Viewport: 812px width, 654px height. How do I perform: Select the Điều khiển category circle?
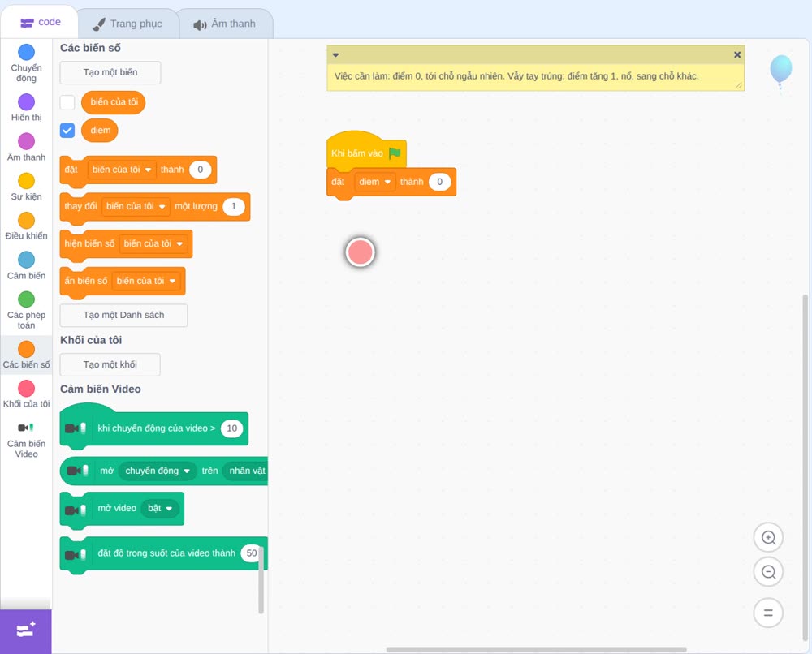27,221
